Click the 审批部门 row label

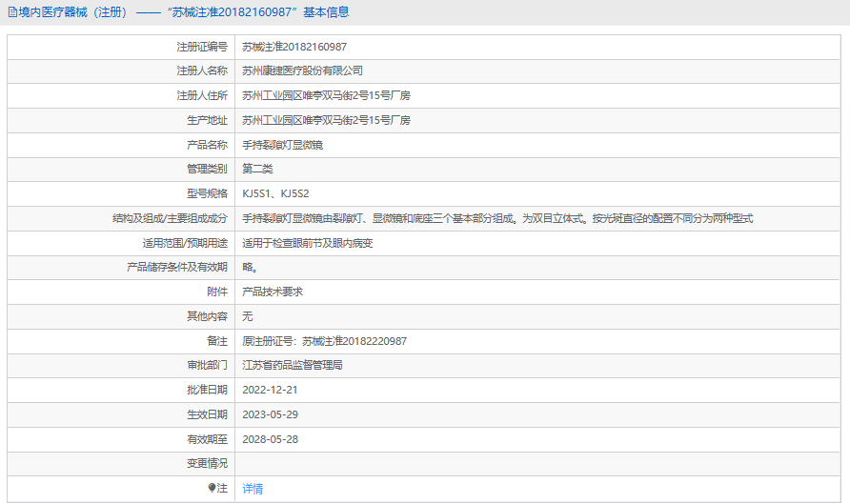click(207, 365)
